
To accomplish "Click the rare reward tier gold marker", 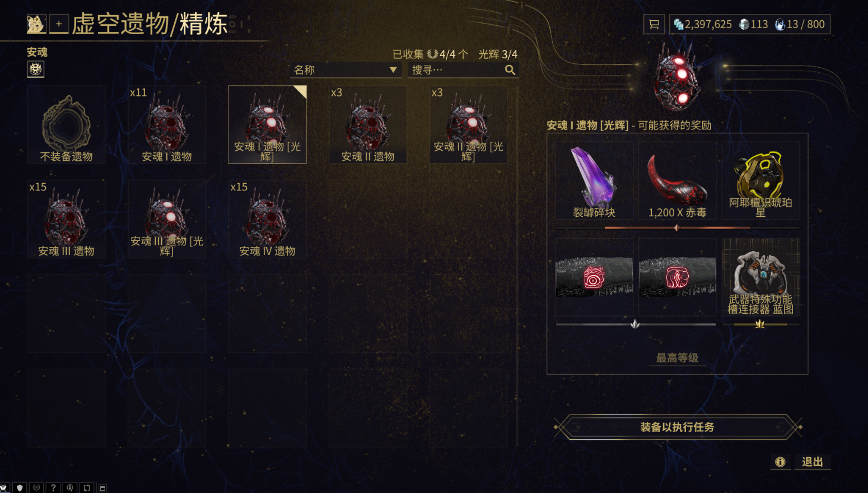I will pos(760,324).
